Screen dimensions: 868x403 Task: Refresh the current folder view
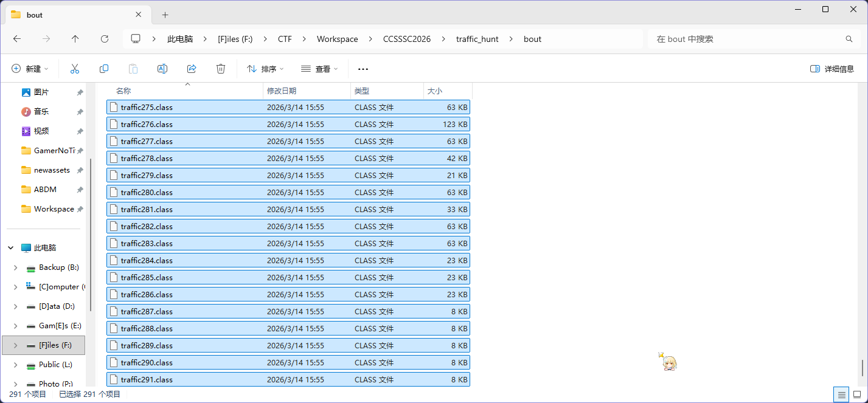point(105,39)
